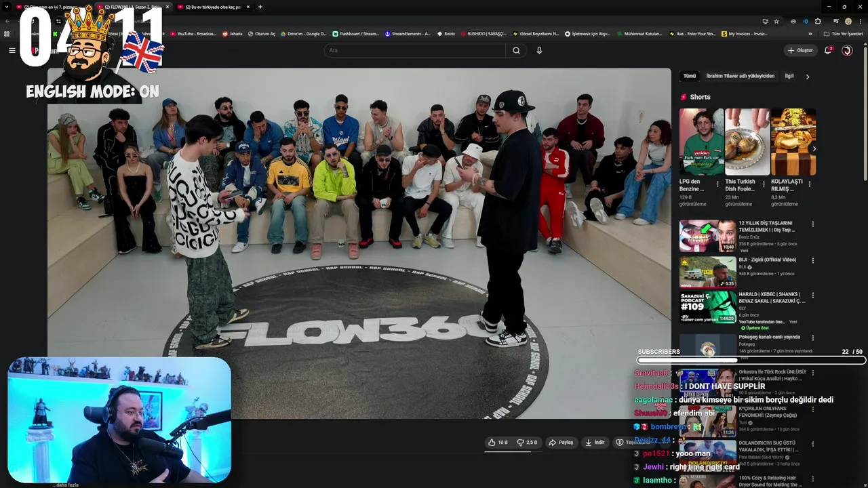This screenshot has width=868, height=488.
Task: Download the video with İndir
Action: (595, 443)
